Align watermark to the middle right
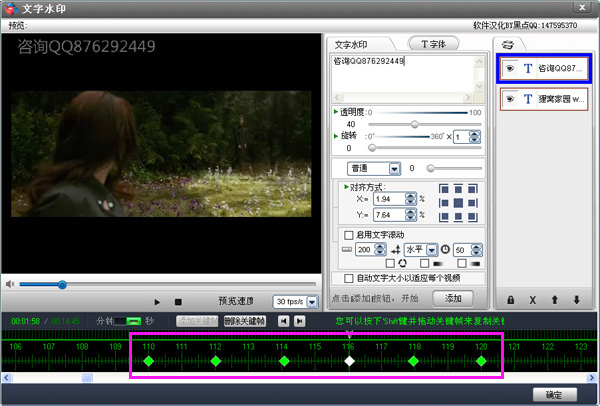The width and height of the screenshot is (600, 406). [x=473, y=203]
